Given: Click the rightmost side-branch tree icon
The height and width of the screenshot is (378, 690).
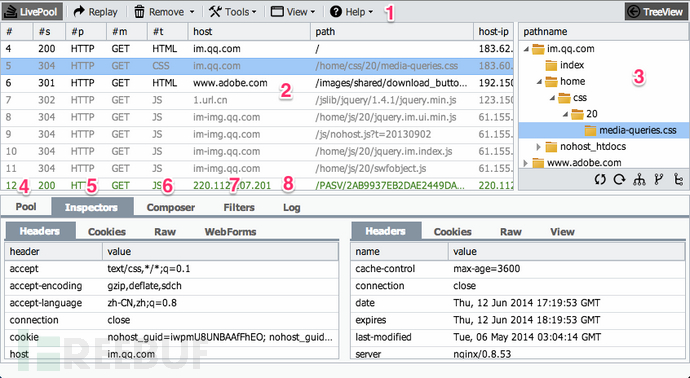Looking at the screenshot, I should click(678, 180).
